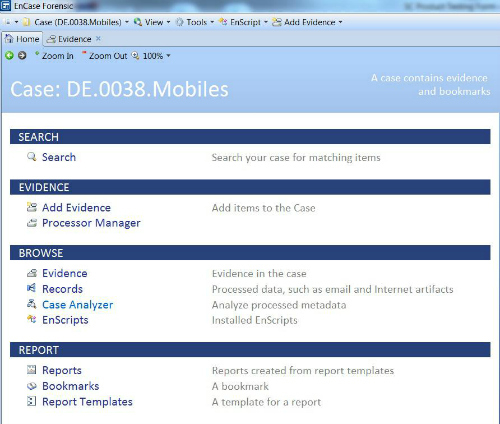Click the folder icon beside Case menu
Image resolution: width=500 pixels, height=424 pixels.
coord(27,22)
